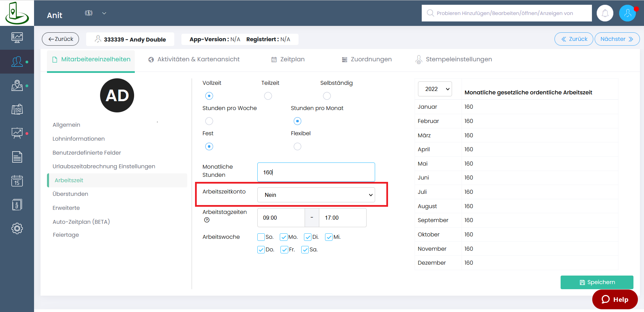This screenshot has width=644, height=312.
Task: Open the dashboard monitor icon in sidebar
Action: [x=17, y=37]
